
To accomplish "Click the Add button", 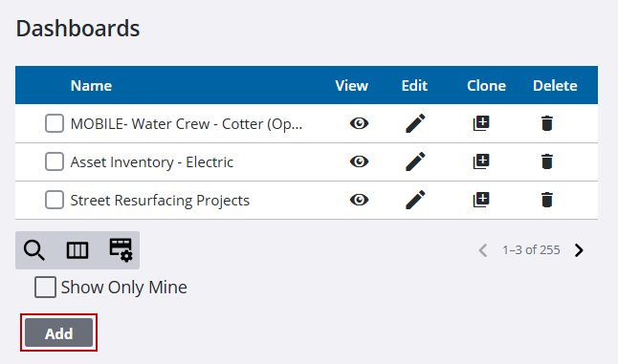I will click(58, 332).
